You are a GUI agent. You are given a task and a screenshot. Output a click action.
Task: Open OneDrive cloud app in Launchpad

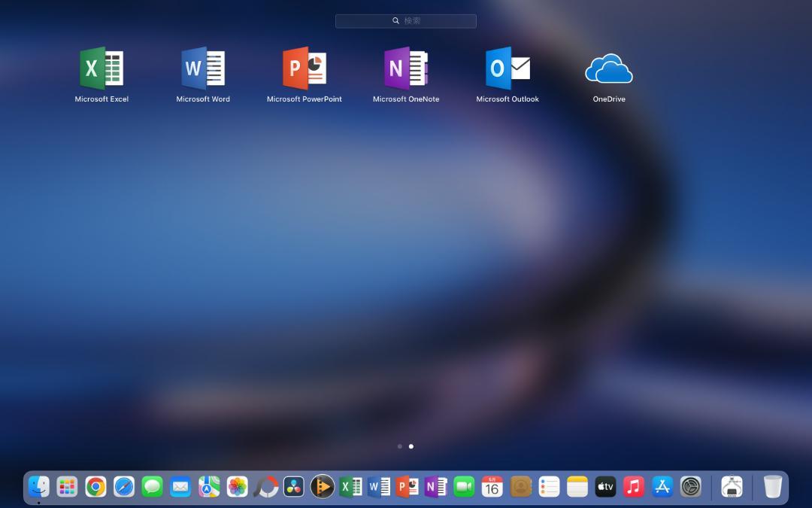pos(609,68)
